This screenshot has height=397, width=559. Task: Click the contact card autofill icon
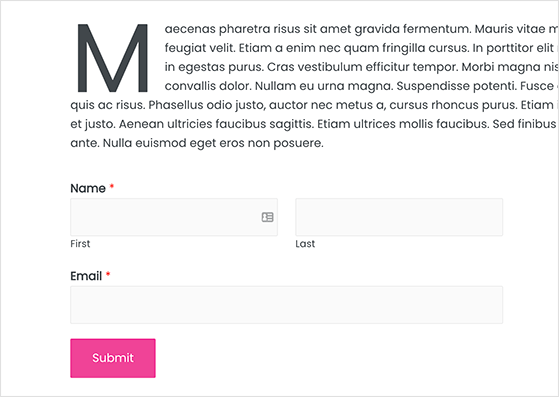tap(267, 217)
